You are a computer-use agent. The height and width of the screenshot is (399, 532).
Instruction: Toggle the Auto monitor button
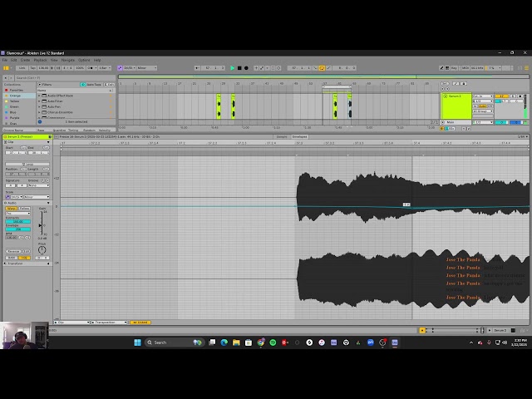coord(482,106)
